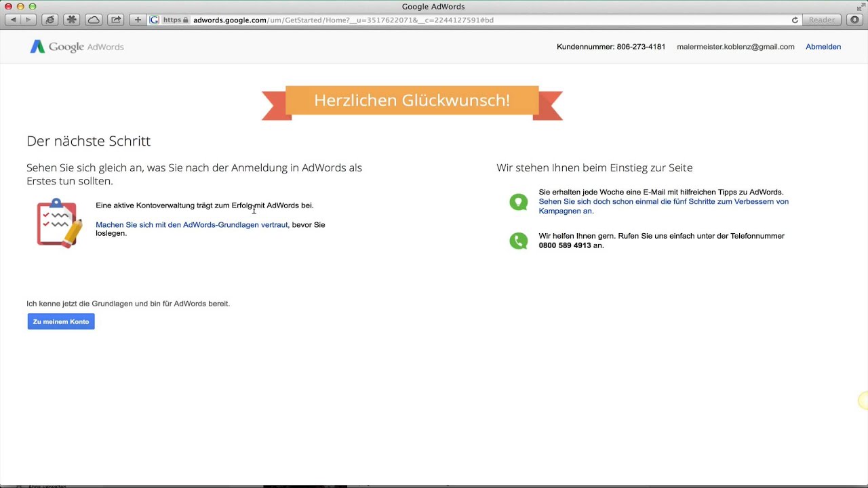Click the Ich kenne jetzt die Grundlagen text
Screen dimensions: 868x488
[128, 304]
